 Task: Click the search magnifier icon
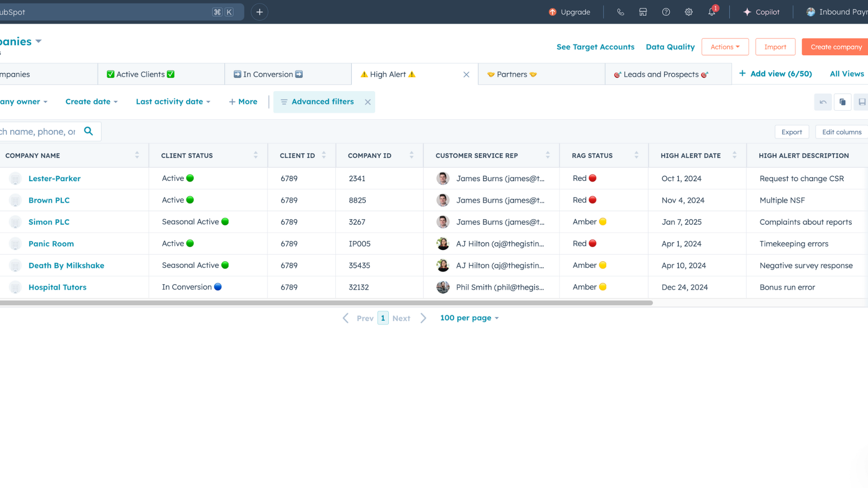click(x=89, y=131)
